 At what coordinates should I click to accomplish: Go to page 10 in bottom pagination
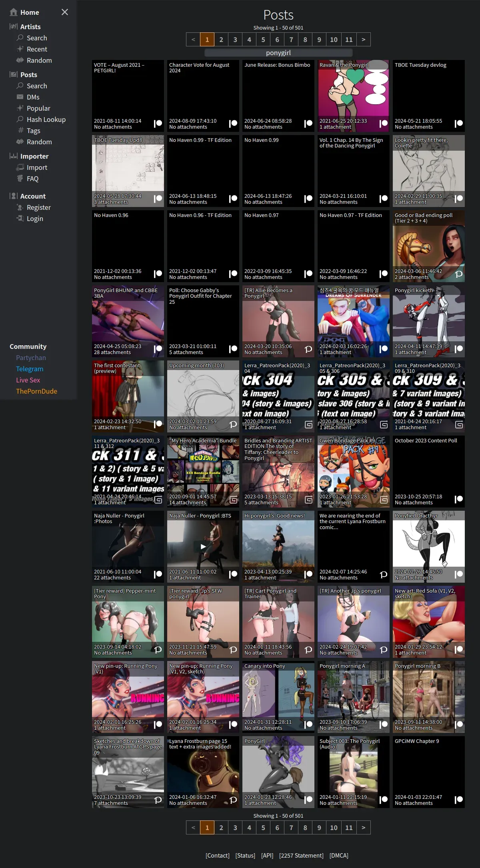coord(334,828)
